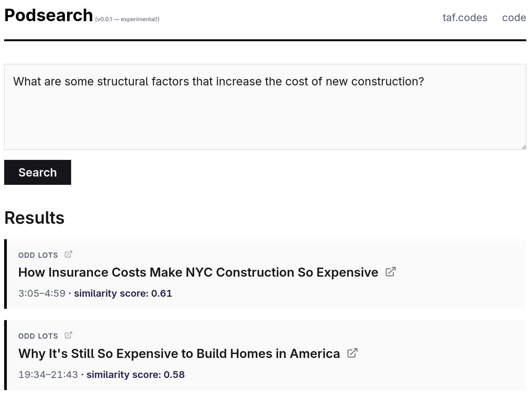This screenshot has width=532, height=398.
Task: Open the external link icon beside first ODD LOTS label
Action: click(x=68, y=254)
